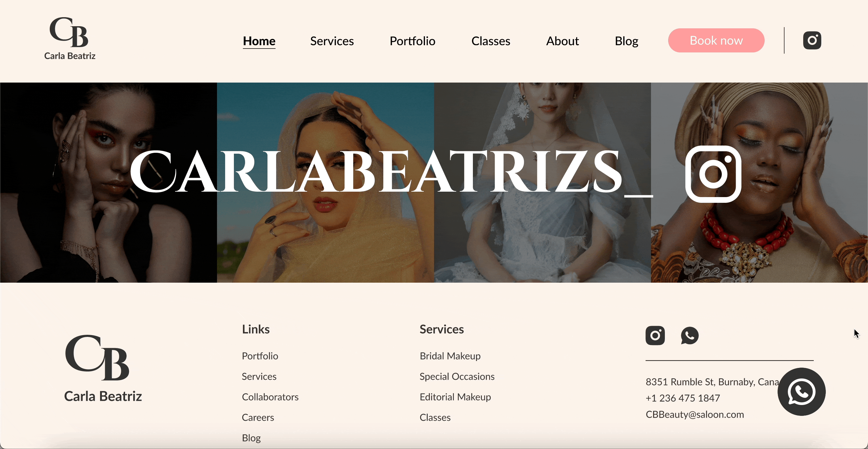Screen dimensions: 868x449
Task: Open Blog from the top navigation
Action: tap(626, 41)
